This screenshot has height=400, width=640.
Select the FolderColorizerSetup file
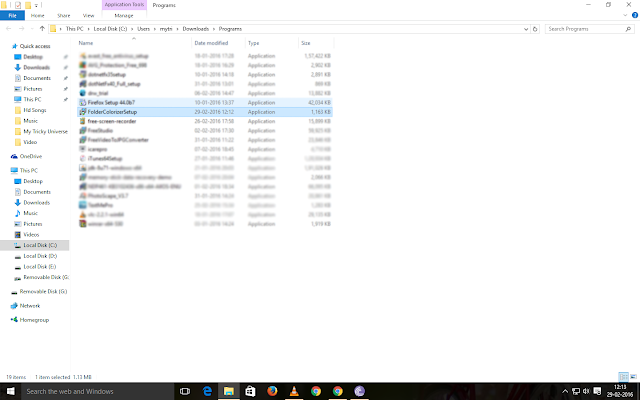(x=205, y=112)
